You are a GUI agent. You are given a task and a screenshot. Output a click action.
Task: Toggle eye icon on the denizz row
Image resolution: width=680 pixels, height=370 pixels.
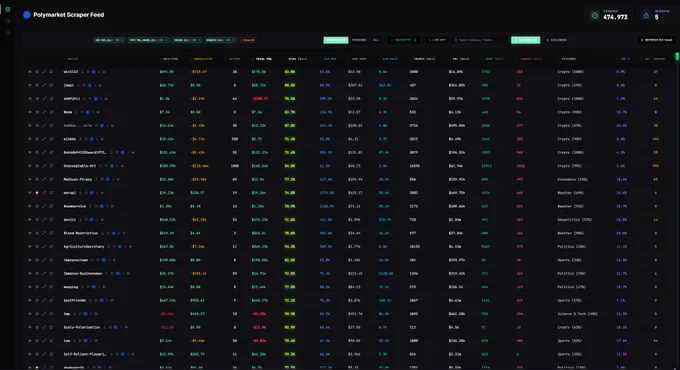29,219
